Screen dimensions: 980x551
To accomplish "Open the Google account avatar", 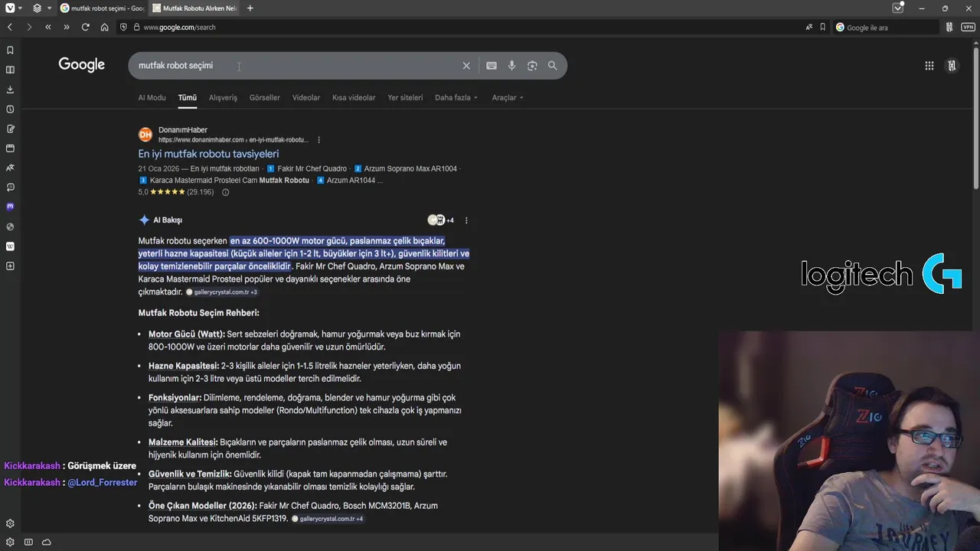I will tap(952, 66).
